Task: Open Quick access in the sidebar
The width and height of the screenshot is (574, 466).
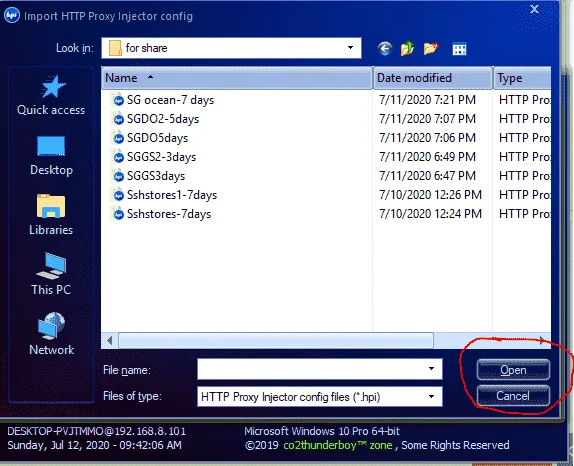Action: [51, 95]
